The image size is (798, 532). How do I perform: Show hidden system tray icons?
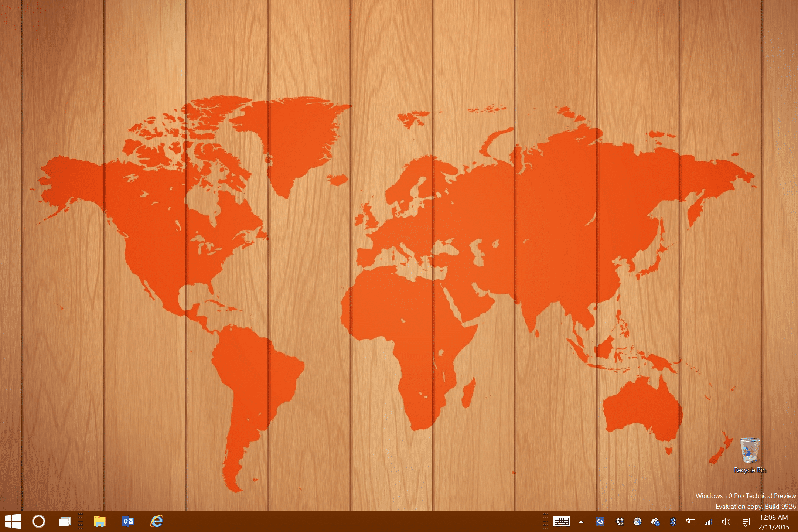(x=581, y=522)
